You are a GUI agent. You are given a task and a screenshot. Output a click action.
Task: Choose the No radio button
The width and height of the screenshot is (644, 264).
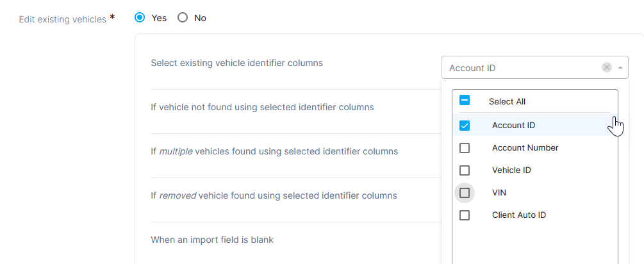click(183, 18)
